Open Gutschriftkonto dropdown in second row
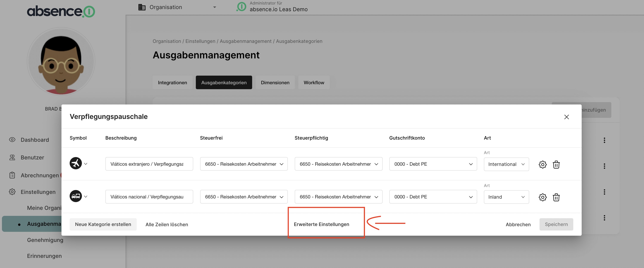Image resolution: width=644 pixels, height=268 pixels. [x=433, y=197]
